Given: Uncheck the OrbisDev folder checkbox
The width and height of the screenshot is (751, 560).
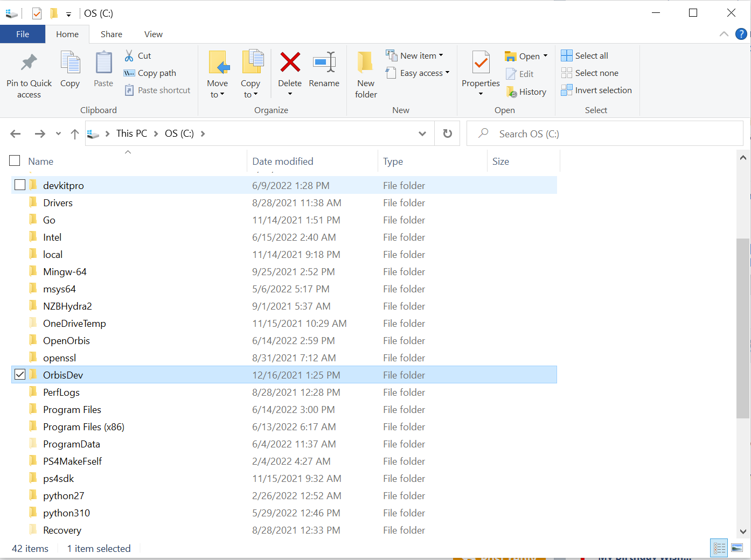Looking at the screenshot, I should tap(20, 374).
